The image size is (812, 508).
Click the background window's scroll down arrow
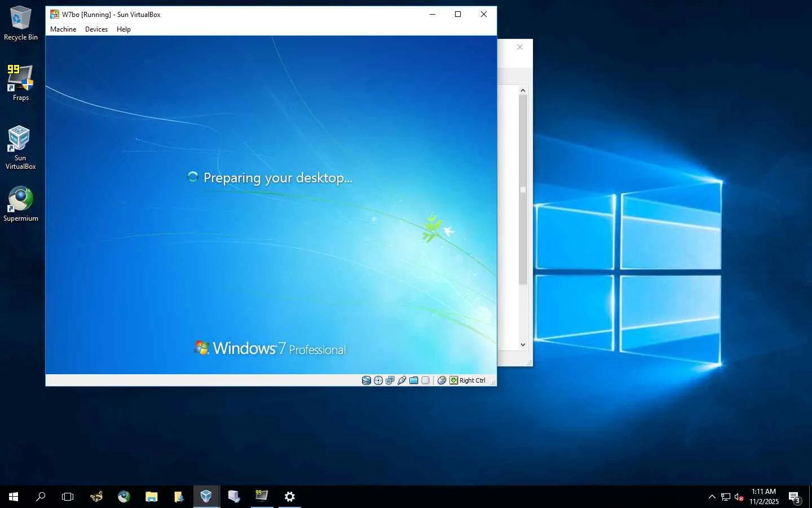click(x=523, y=345)
